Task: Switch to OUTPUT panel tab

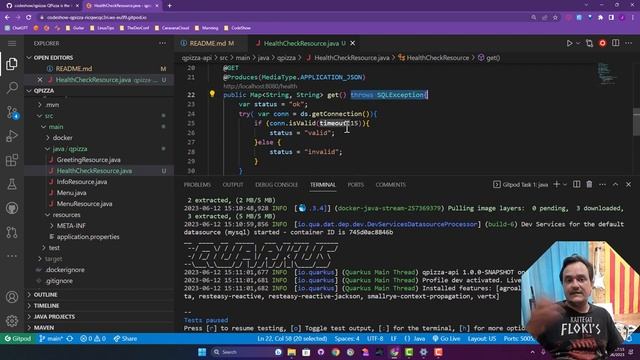Action: coord(233,184)
